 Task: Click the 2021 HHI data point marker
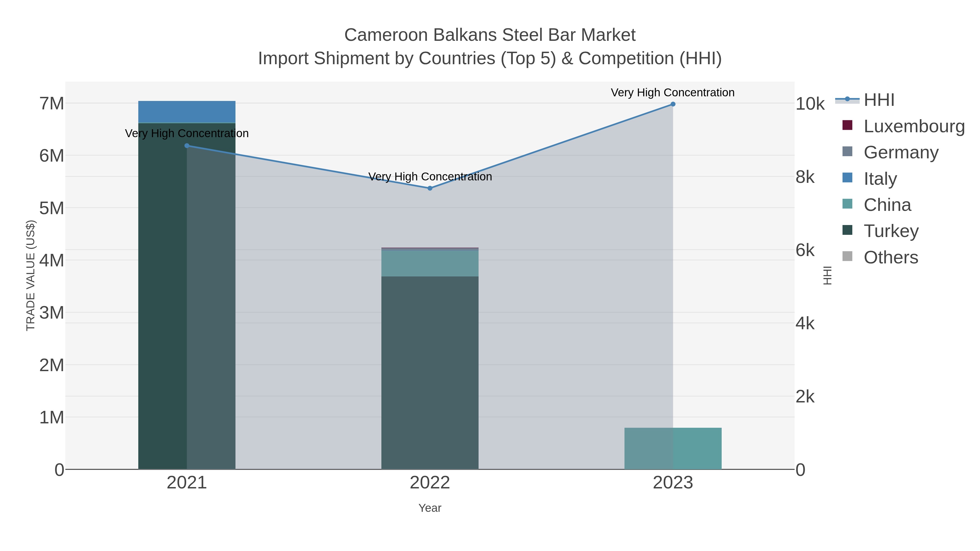coord(187,146)
